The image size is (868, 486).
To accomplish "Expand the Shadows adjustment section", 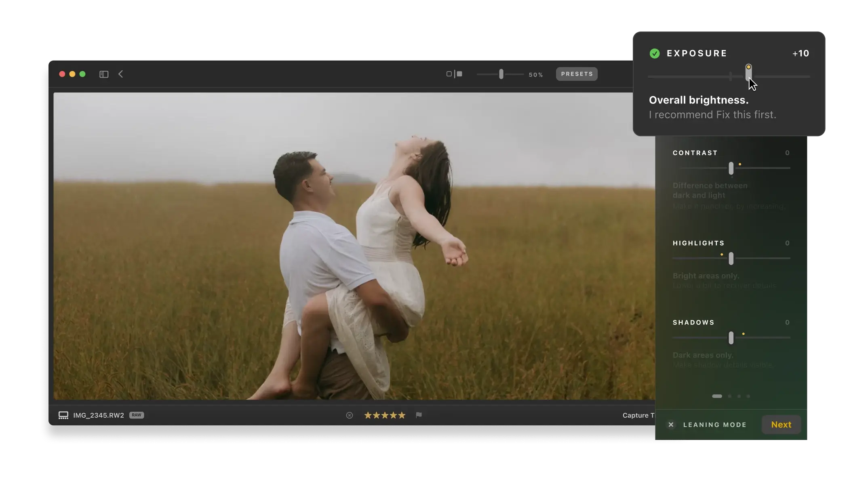I will click(x=693, y=322).
